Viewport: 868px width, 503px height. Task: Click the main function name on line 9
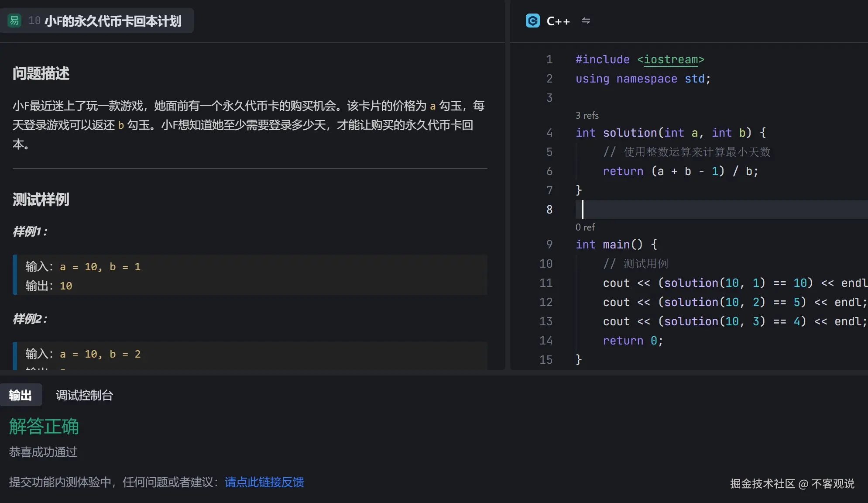coord(616,245)
